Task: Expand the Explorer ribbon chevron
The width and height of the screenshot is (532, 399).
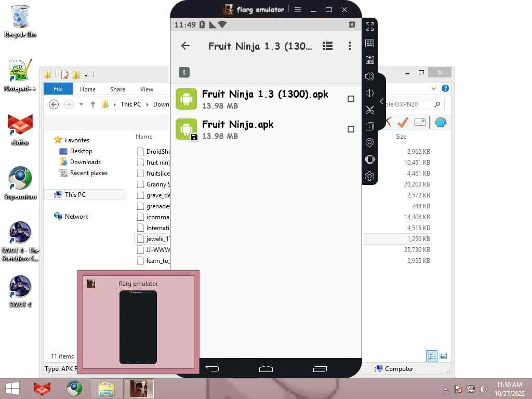Action: tap(434, 88)
